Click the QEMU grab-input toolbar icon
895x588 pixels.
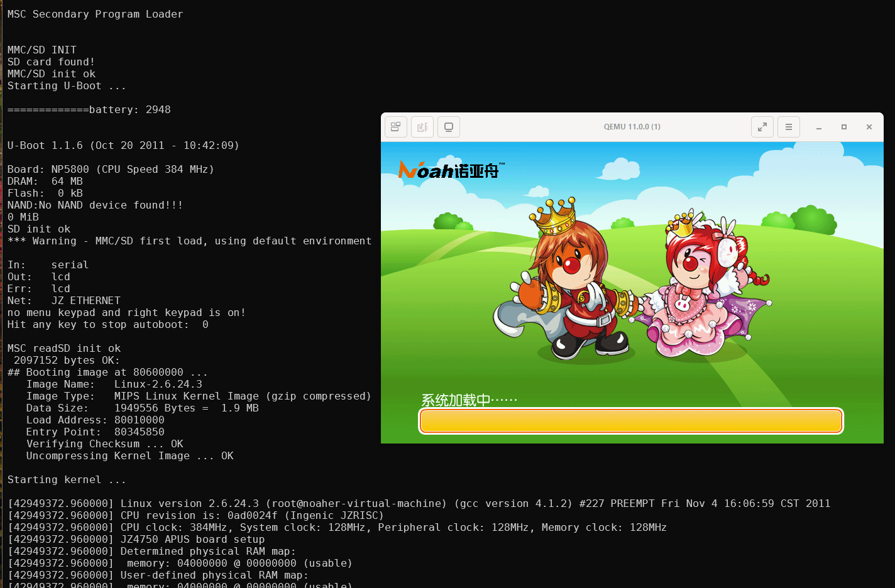click(422, 127)
